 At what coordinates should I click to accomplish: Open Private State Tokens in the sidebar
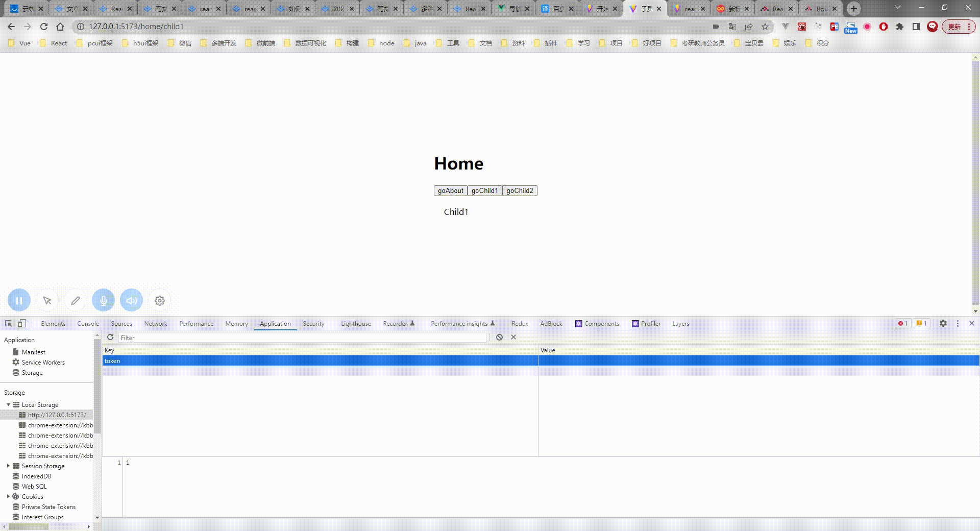pyautogui.click(x=48, y=507)
